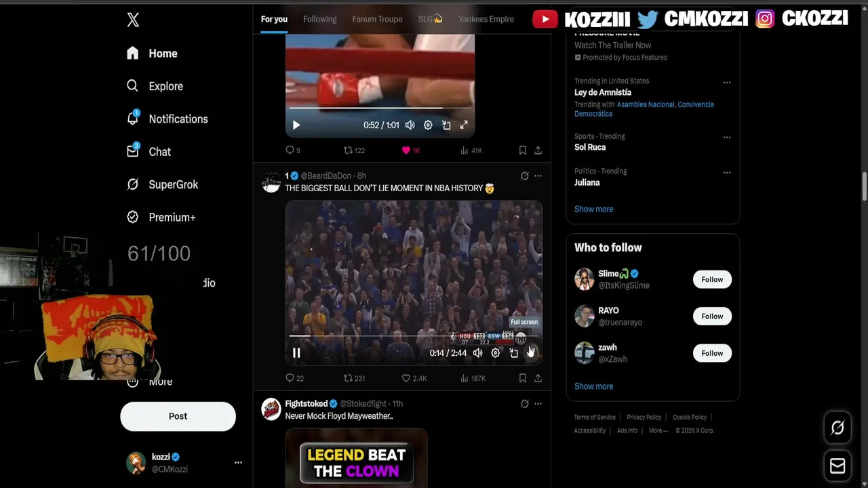Open the X logo home icon
The image size is (868, 488).
tap(133, 20)
